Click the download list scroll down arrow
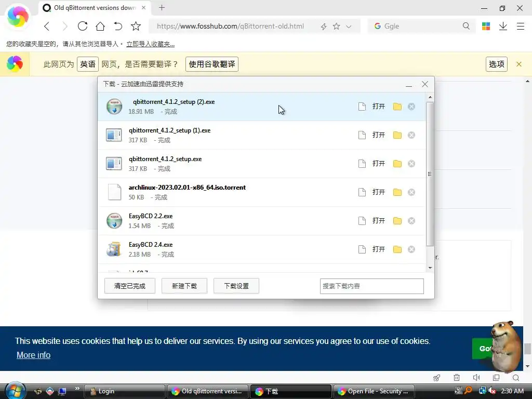The width and height of the screenshot is (532, 399). pos(430,268)
